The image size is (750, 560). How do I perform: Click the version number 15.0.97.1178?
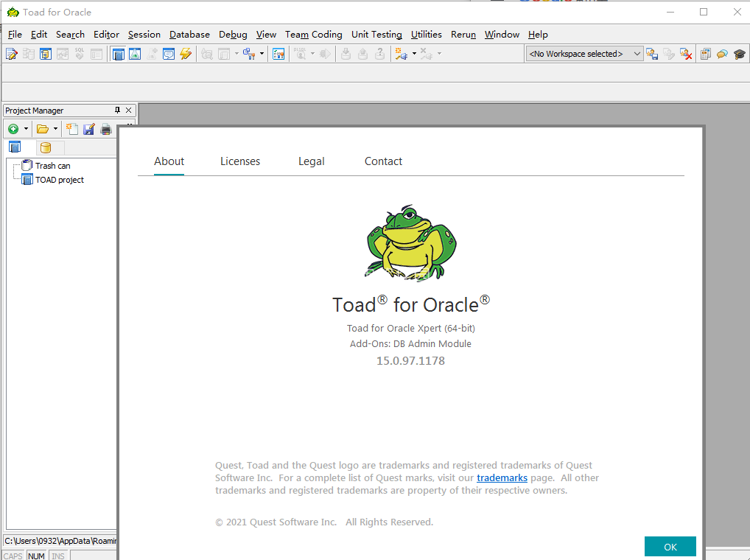tap(410, 360)
